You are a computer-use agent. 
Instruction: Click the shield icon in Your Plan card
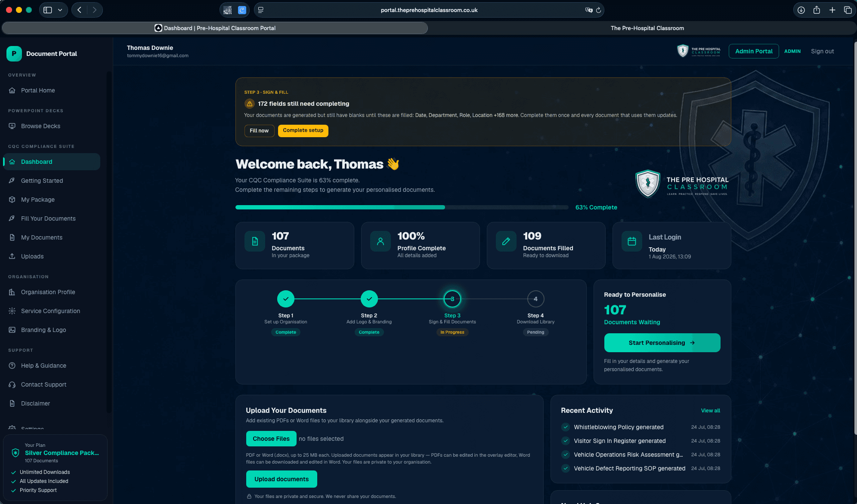15,452
